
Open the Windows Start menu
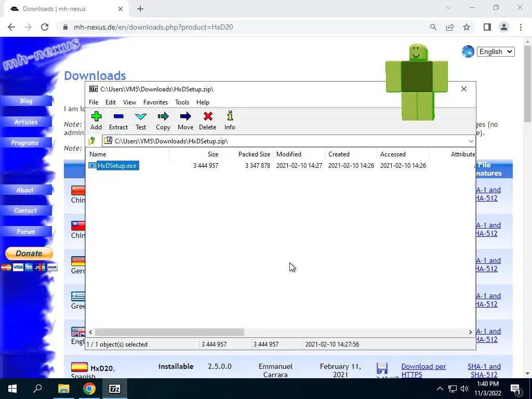pyautogui.click(x=12, y=389)
